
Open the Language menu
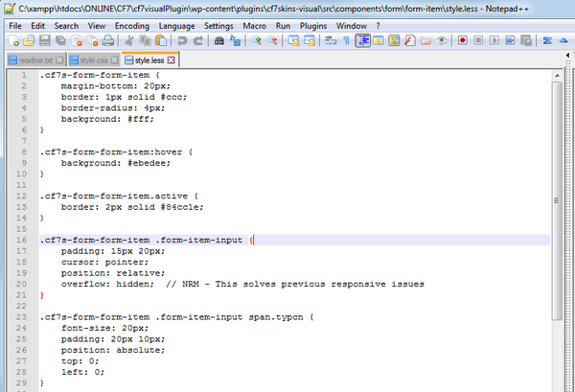click(x=177, y=24)
